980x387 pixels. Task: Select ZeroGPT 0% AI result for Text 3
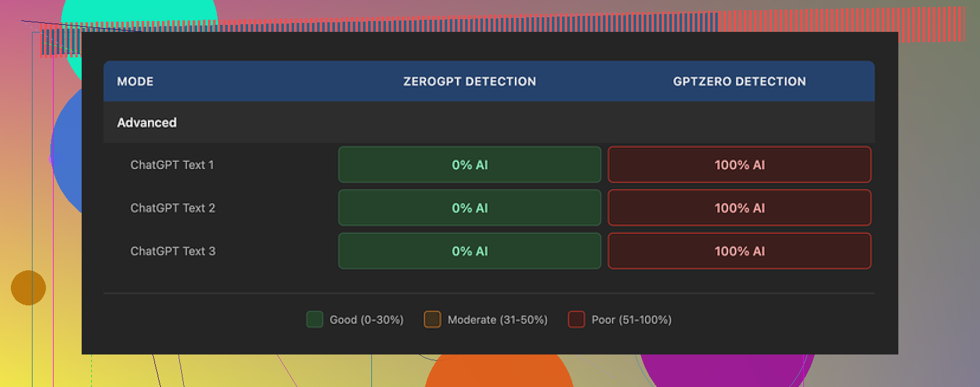[x=470, y=251]
